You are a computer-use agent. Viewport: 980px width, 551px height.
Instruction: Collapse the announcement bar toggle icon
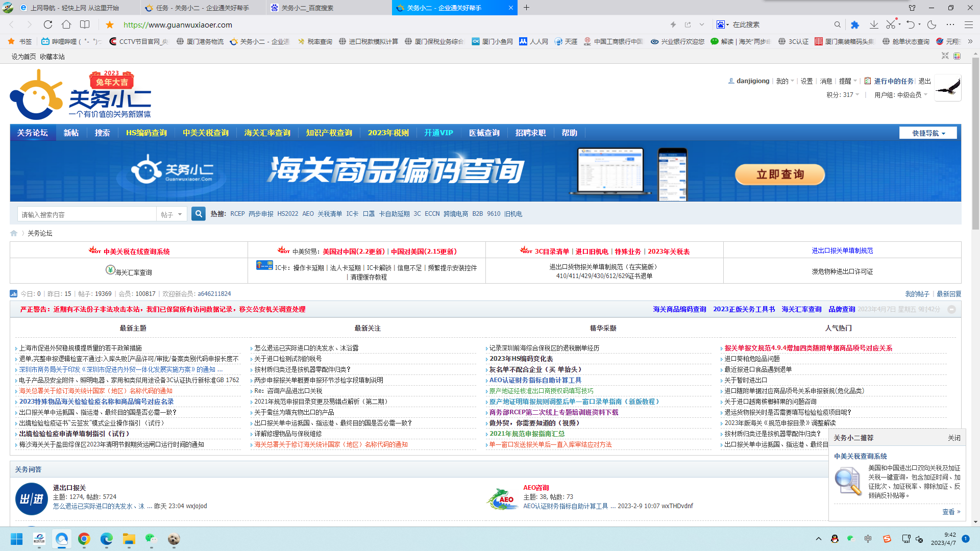point(951,309)
